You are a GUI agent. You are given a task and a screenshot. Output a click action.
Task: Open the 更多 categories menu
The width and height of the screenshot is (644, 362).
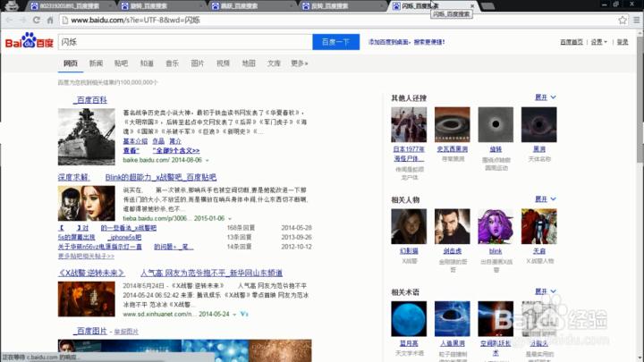point(300,63)
